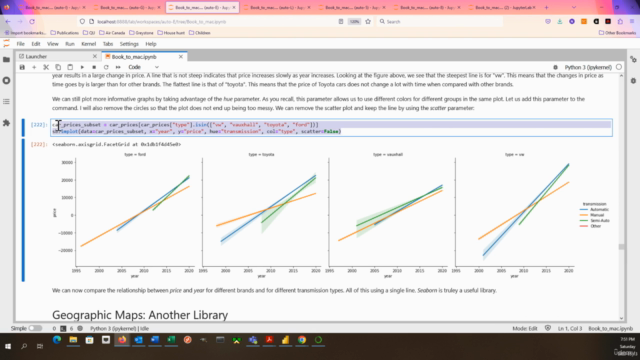This screenshot has width=640, height=360.
Task: Open the Tabs menu
Action: click(x=108, y=44)
